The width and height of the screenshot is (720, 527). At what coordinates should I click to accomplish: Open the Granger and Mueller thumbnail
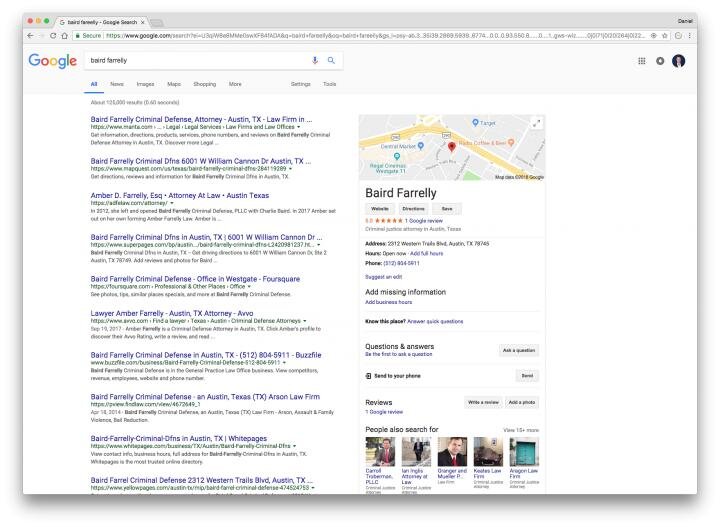(x=452, y=452)
